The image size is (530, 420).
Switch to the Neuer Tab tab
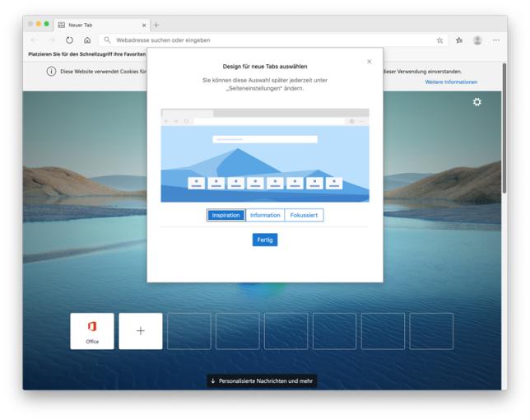click(x=101, y=25)
